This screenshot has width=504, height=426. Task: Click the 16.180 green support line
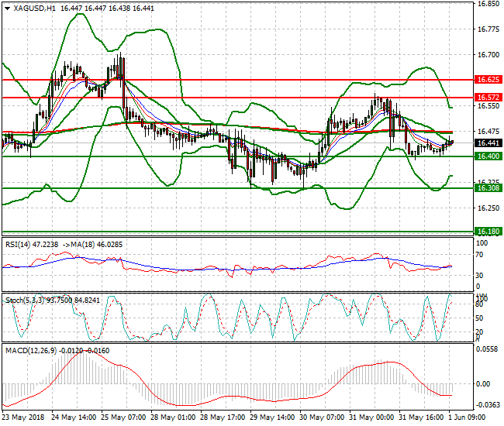[x=233, y=231]
